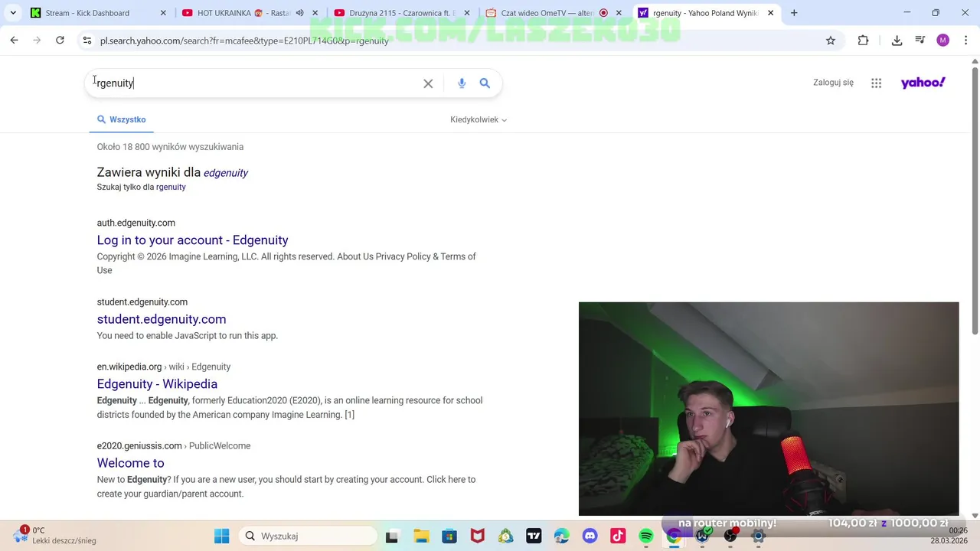Open the Edgenuity - Wikipedia result
The height and width of the screenshot is (551, 980).
(157, 384)
